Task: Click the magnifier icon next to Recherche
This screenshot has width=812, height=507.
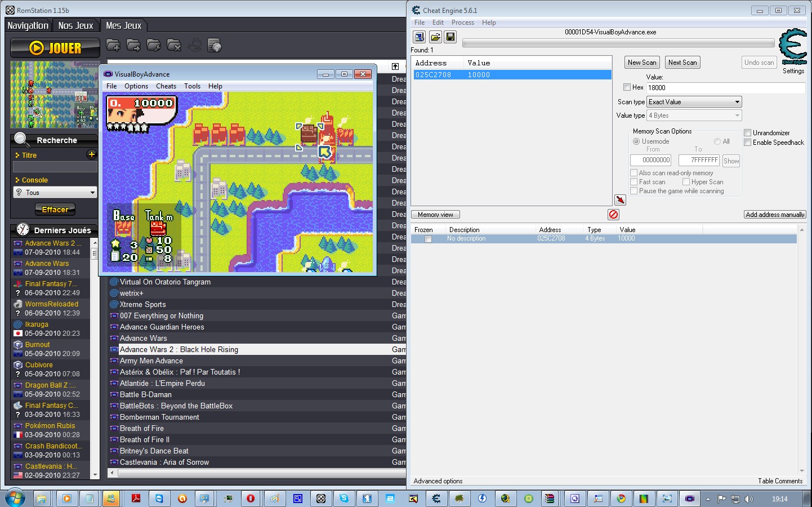Action: pyautogui.click(x=21, y=139)
